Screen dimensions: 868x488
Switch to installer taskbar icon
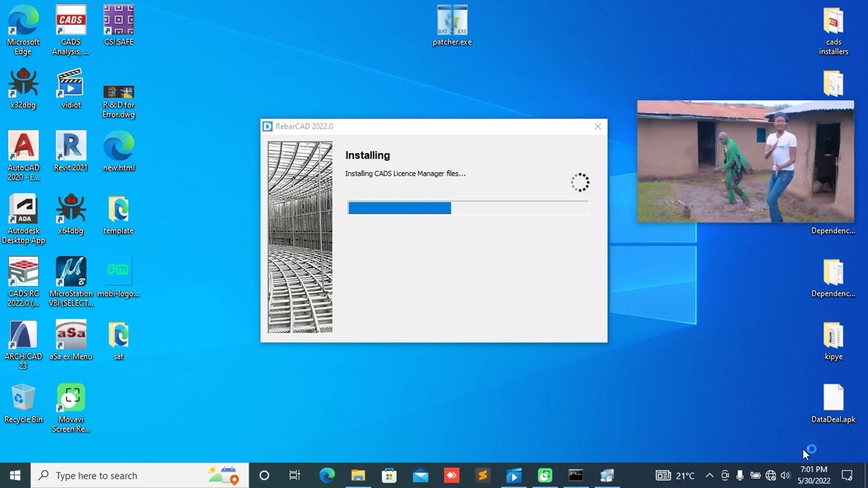click(607, 475)
